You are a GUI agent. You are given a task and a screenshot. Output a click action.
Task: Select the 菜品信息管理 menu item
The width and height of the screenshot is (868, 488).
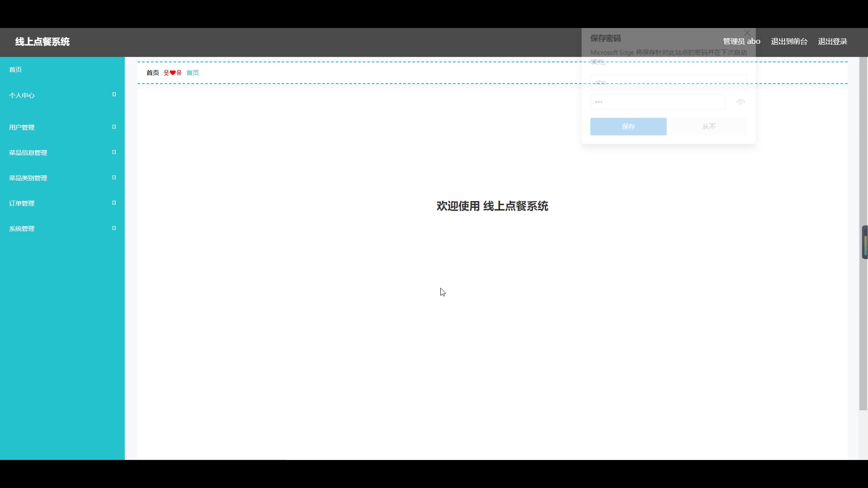[28, 153]
